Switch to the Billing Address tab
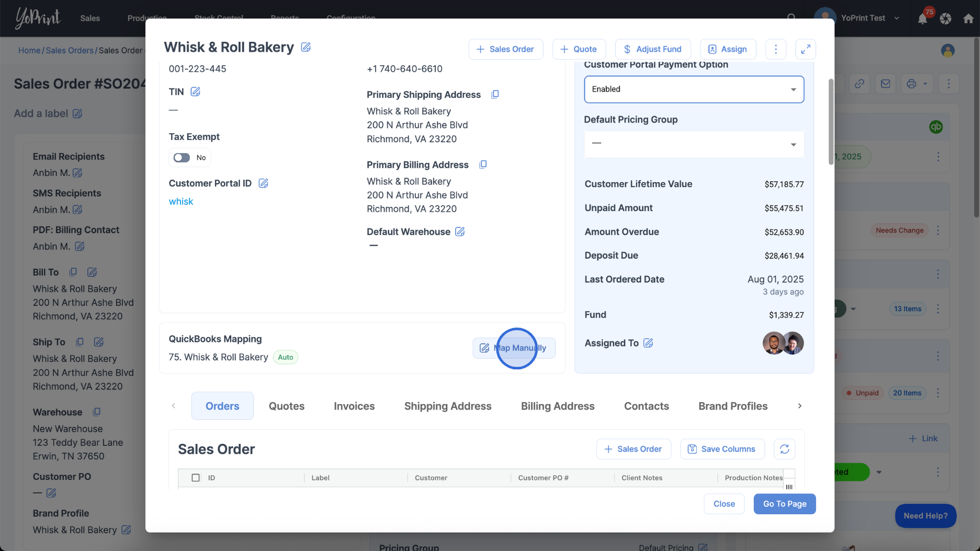The image size is (980, 551). 558,406
